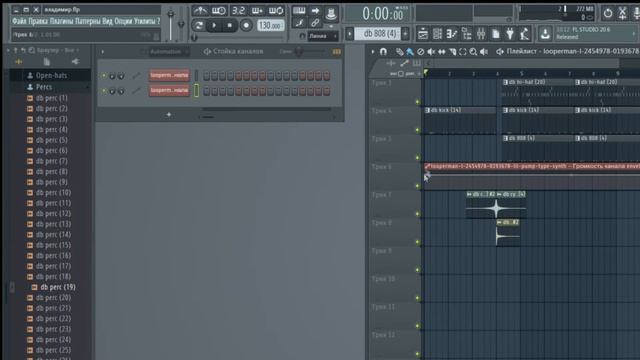Open the Линия snap dropdown
This screenshot has width=640, height=360.
click(x=322, y=36)
